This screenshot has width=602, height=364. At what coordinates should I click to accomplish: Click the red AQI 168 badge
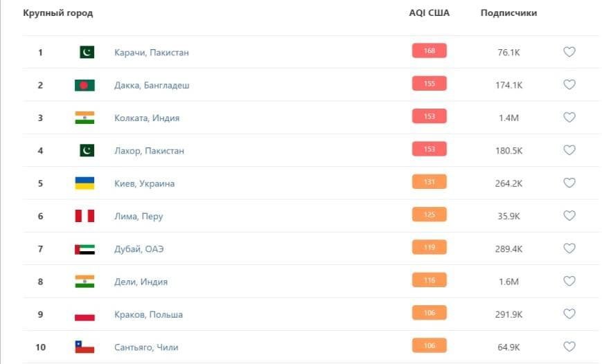[430, 51]
